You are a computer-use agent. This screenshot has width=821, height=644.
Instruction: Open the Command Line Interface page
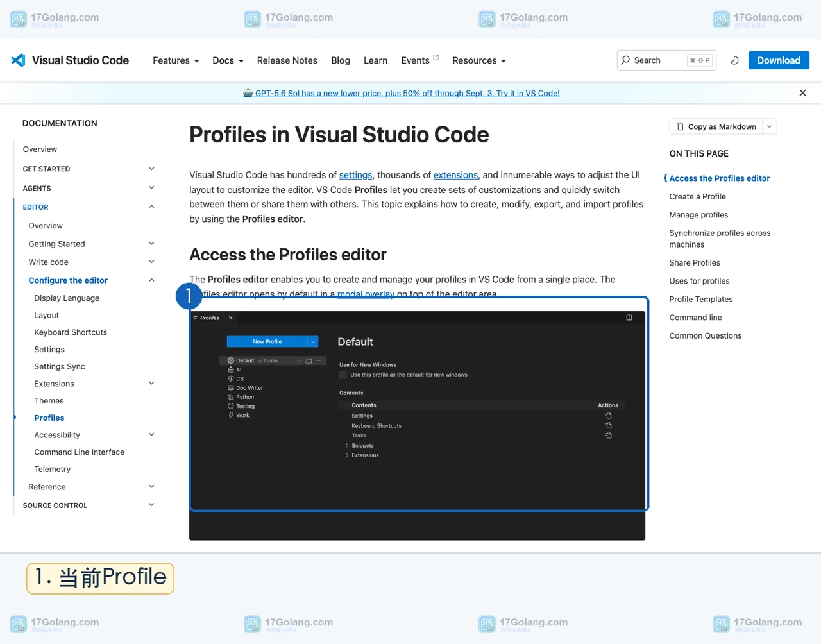click(80, 452)
